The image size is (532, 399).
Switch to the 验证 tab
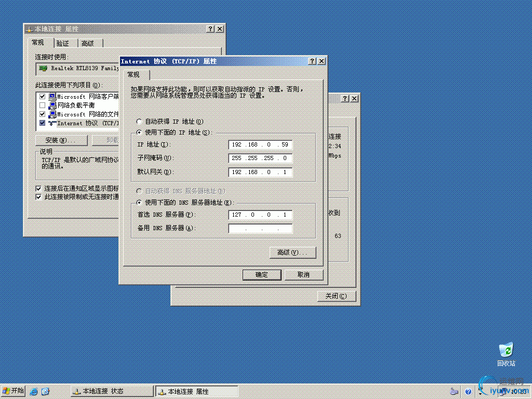click(x=63, y=44)
